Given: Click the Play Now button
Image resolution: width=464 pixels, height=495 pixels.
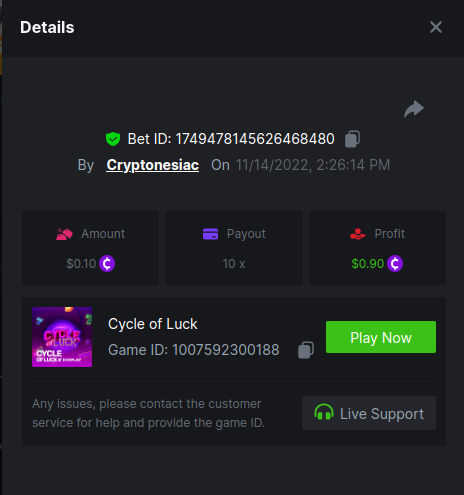Looking at the screenshot, I should (381, 337).
